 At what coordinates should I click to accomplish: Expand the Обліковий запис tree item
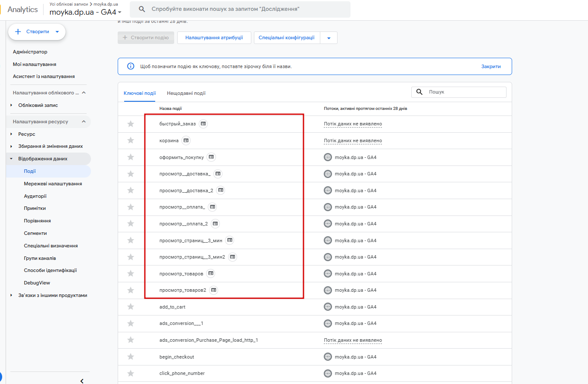pos(12,105)
